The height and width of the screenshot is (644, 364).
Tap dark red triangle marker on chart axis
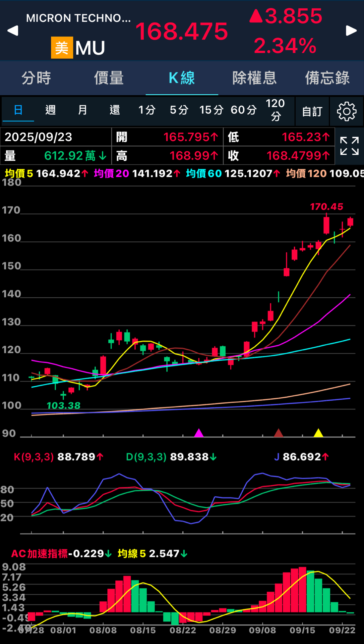[278, 433]
